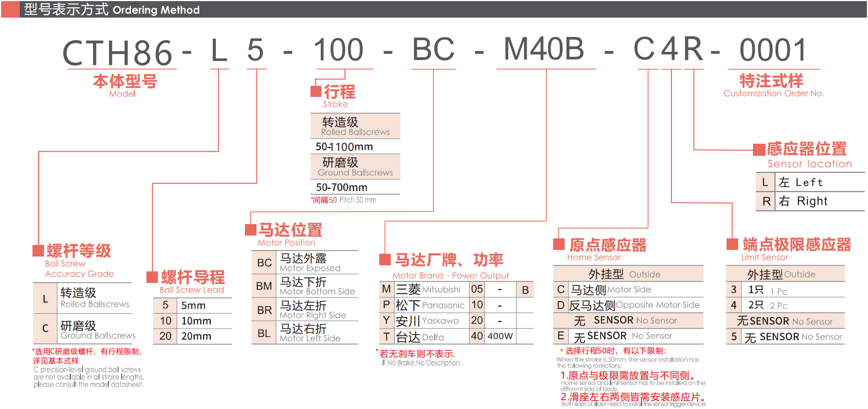
Task: Click the red square beside 行程 Stroke heading
Action: click(x=316, y=91)
